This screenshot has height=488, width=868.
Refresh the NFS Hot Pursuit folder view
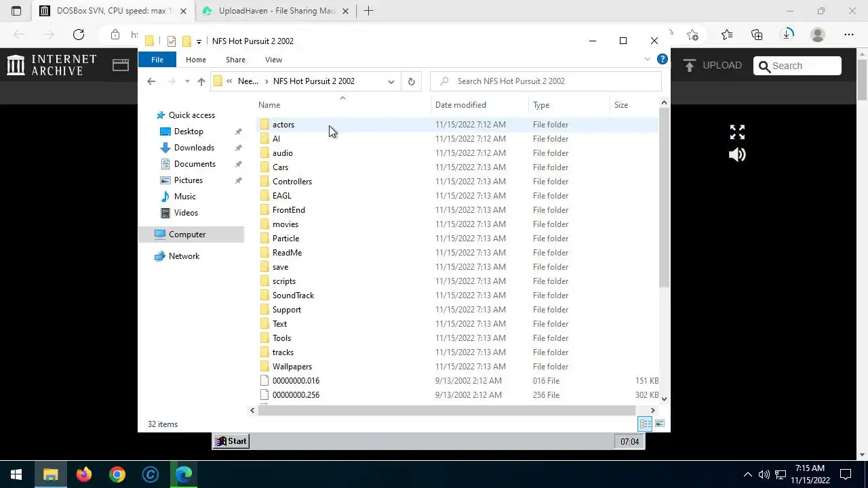(411, 81)
